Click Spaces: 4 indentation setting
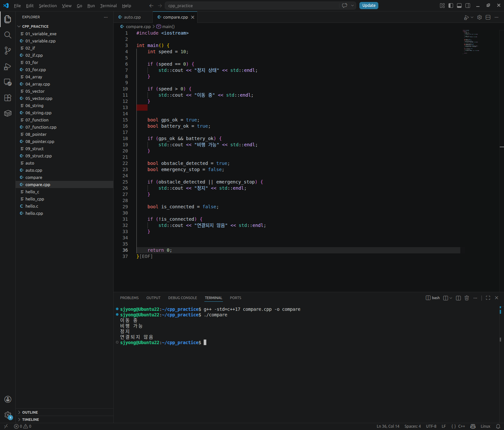 click(x=413, y=426)
